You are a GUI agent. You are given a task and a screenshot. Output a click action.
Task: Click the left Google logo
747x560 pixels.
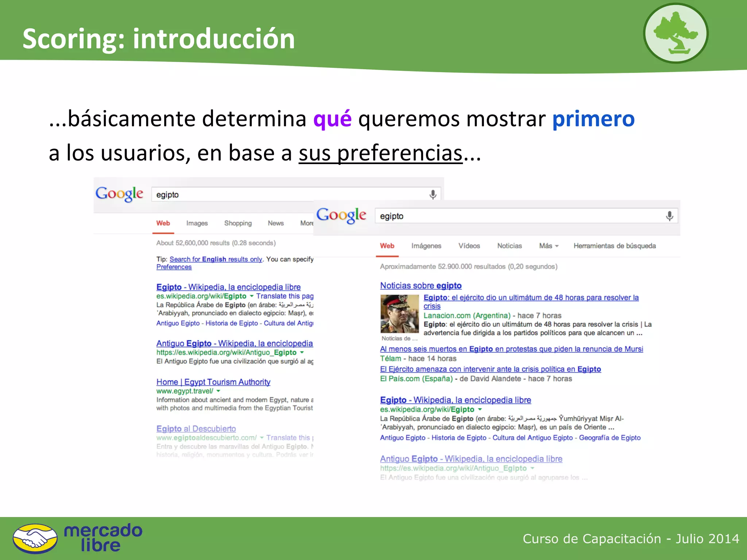pos(119,194)
